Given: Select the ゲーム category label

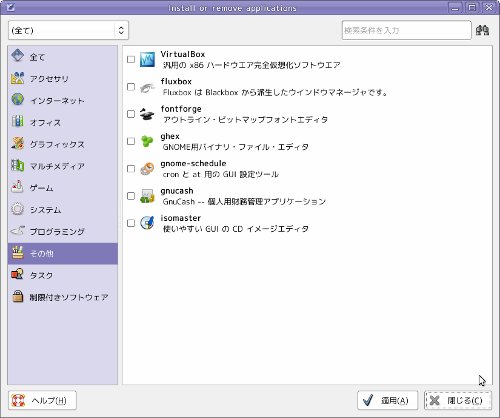Looking at the screenshot, I should (41, 188).
